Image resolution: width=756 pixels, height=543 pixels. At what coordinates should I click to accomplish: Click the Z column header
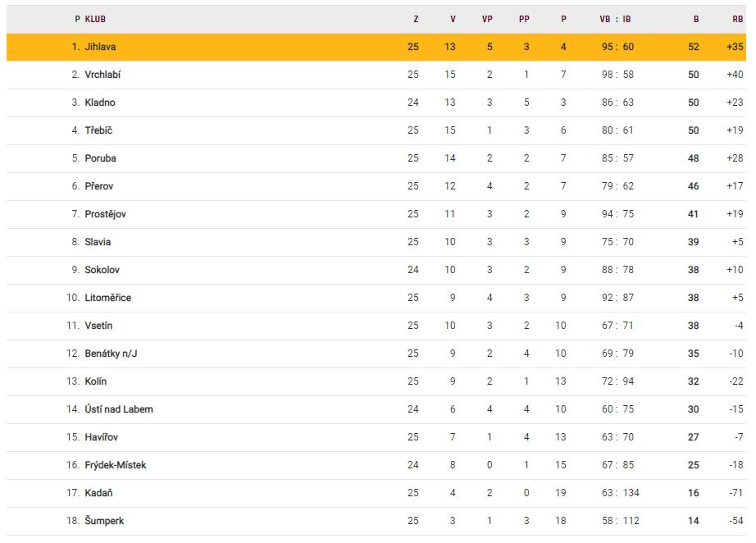coord(416,19)
